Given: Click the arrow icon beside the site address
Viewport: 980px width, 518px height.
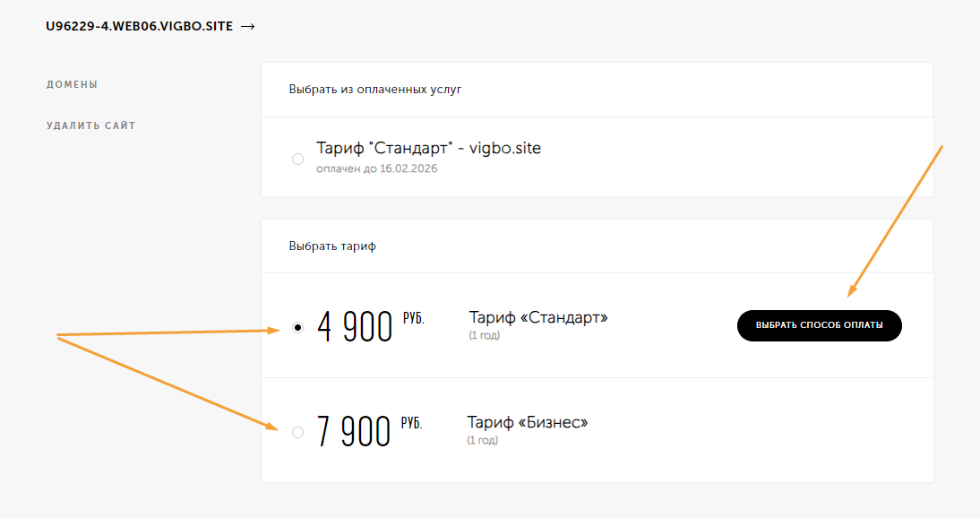Looking at the screenshot, I should pos(248,26).
